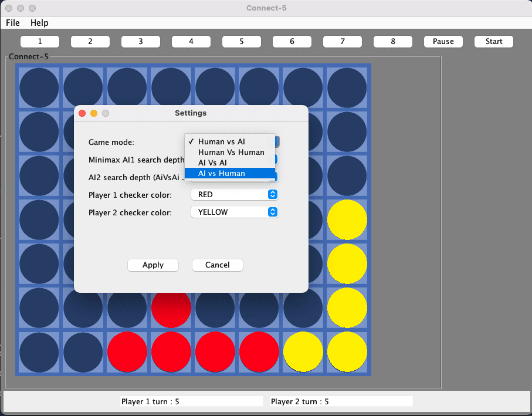532x416 pixels.
Task: Pause the current game
Action: (443, 41)
